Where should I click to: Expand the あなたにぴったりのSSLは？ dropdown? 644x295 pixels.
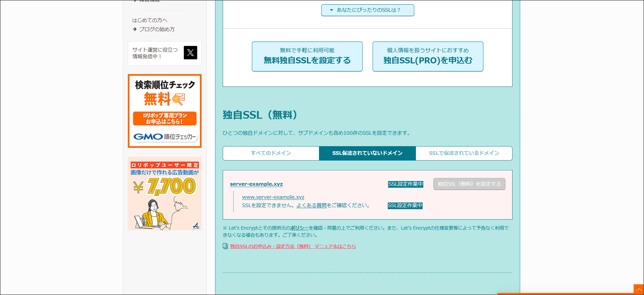368,10
